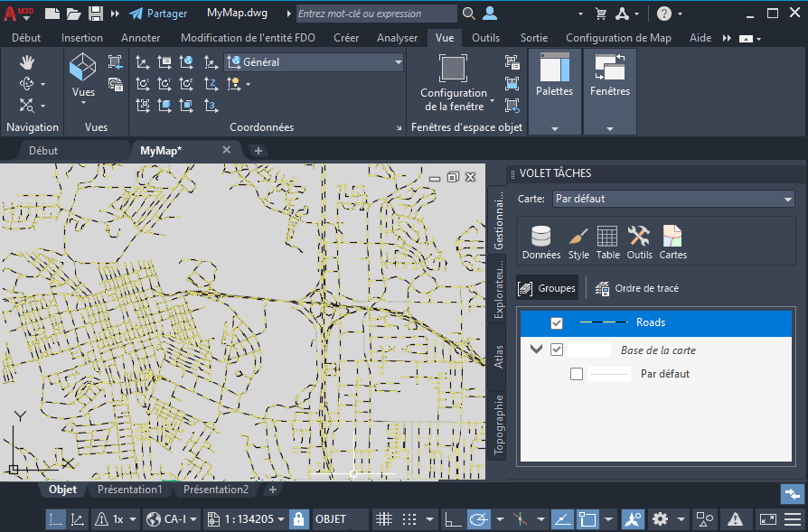Uncheck the Base de la carte checkbox
The width and height of the screenshot is (808, 532).
pyautogui.click(x=557, y=350)
